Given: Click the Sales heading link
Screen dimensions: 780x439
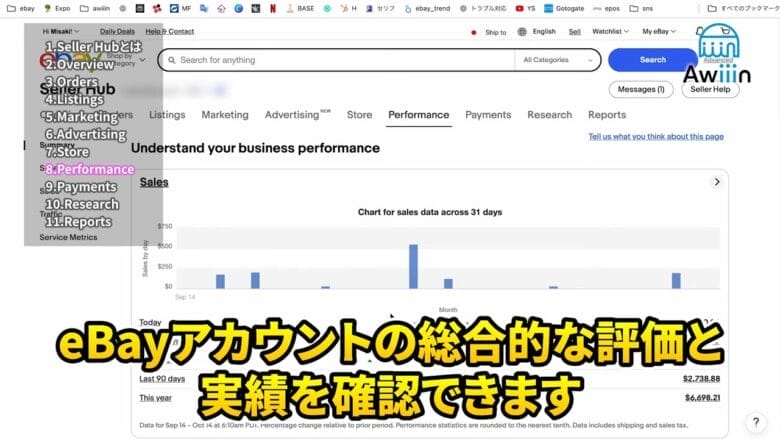Looking at the screenshot, I should [154, 182].
